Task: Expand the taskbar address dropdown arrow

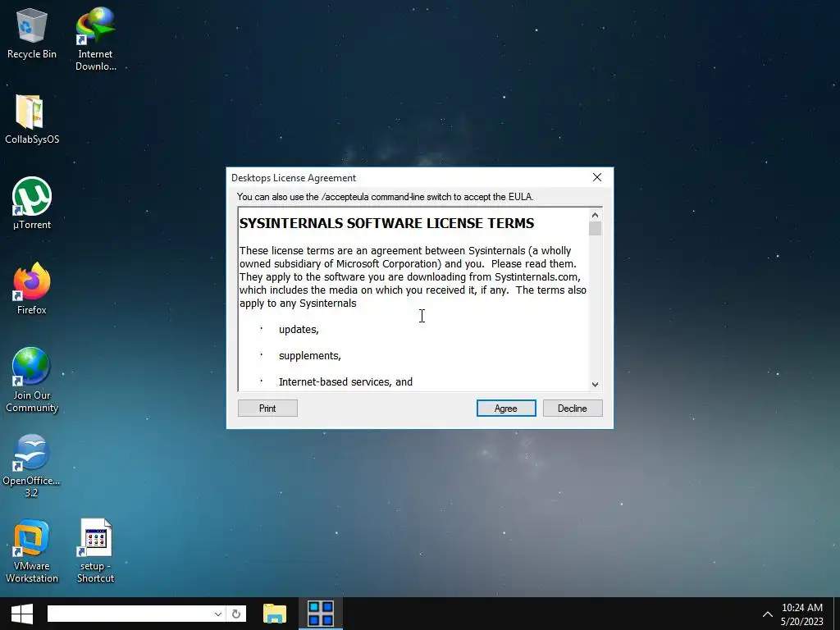Action: coord(218,614)
